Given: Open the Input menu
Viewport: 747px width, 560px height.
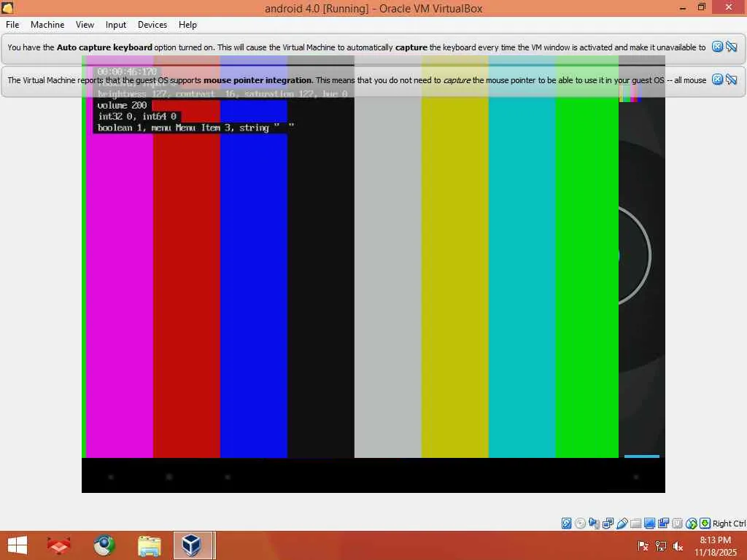Looking at the screenshot, I should click(116, 25).
